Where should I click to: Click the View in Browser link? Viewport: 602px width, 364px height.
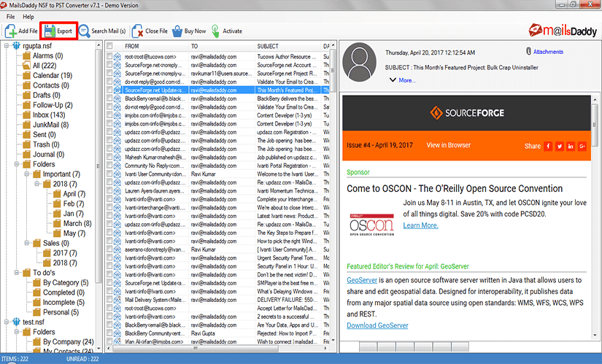tap(449, 145)
